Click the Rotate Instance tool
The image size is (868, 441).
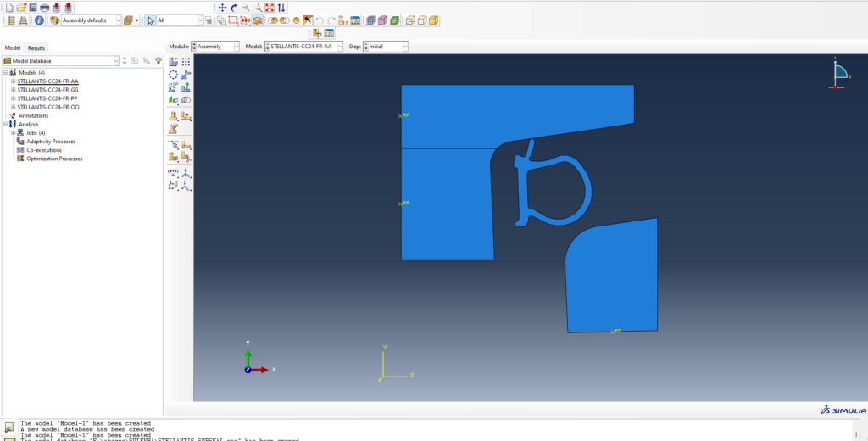click(x=173, y=87)
